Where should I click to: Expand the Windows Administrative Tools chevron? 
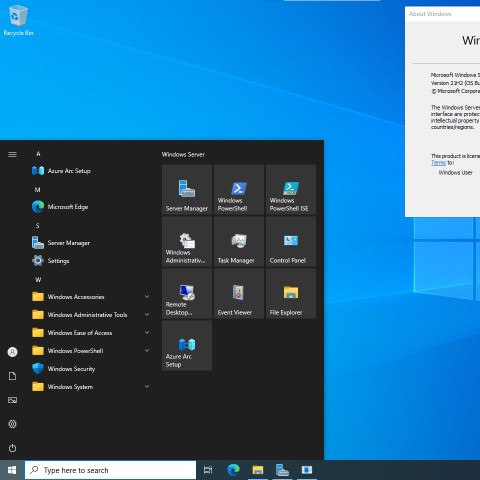(147, 314)
